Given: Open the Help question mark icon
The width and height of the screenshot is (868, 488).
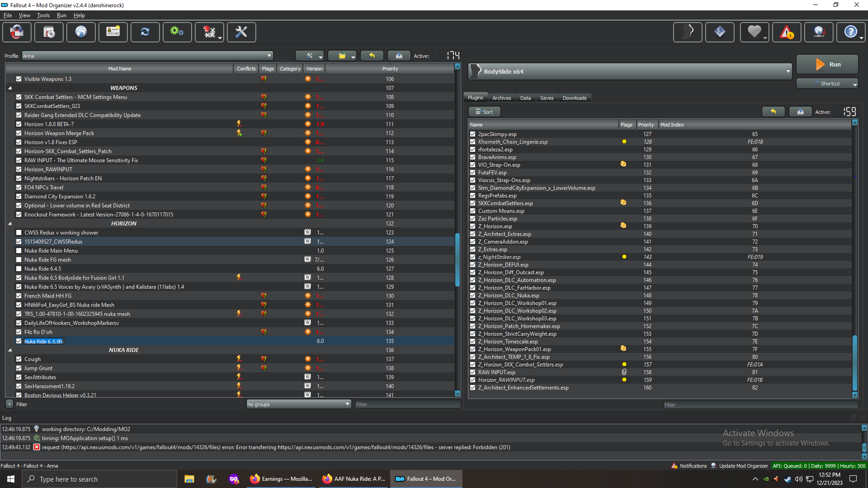Looking at the screenshot, I should pyautogui.click(x=851, y=32).
